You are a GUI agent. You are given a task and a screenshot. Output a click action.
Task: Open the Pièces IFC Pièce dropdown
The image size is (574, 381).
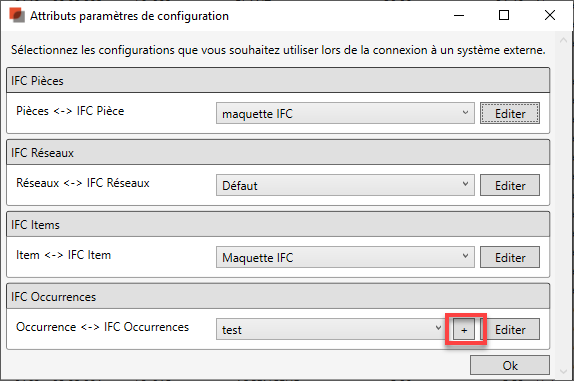point(345,113)
